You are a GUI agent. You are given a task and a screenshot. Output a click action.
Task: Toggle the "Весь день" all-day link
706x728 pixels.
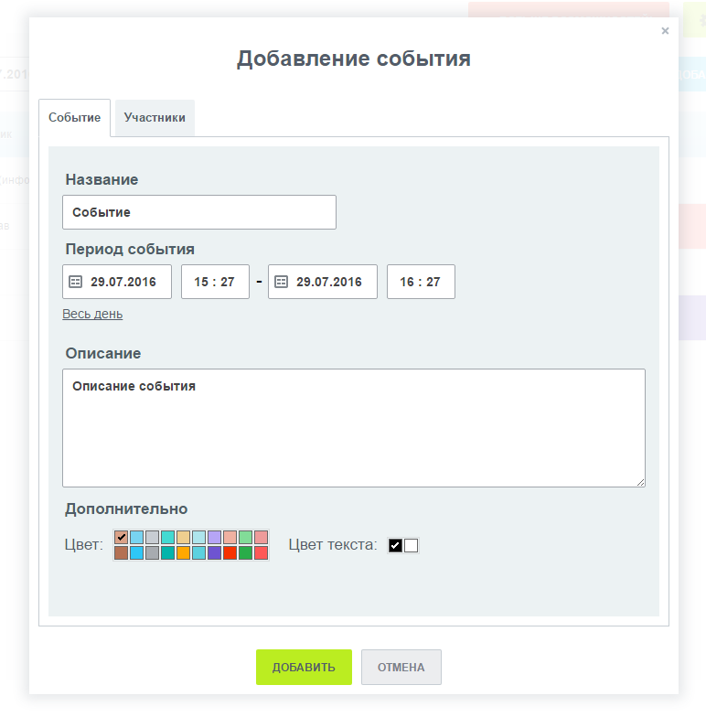point(92,314)
